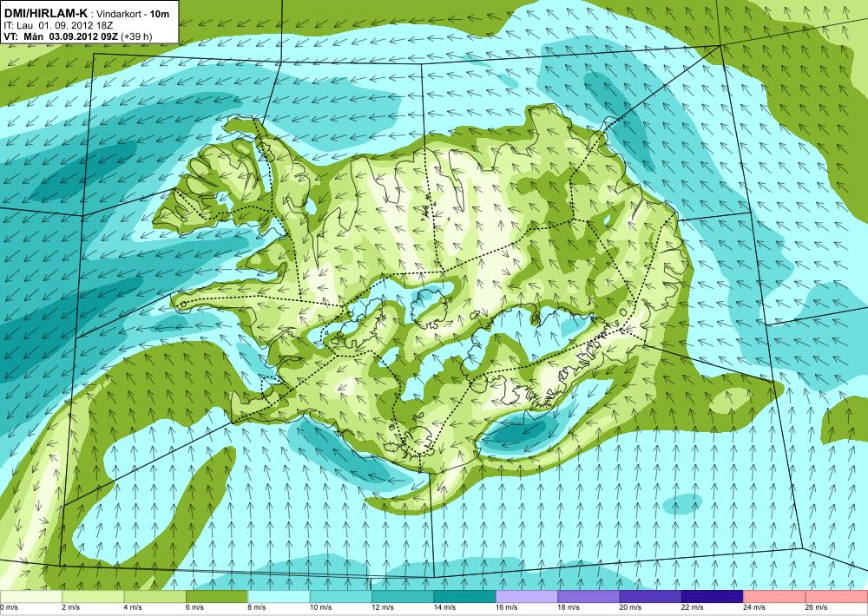The width and height of the screenshot is (868, 616).
Task: Click the teal 12–14 m/s legend swatch
Action: click(x=403, y=597)
